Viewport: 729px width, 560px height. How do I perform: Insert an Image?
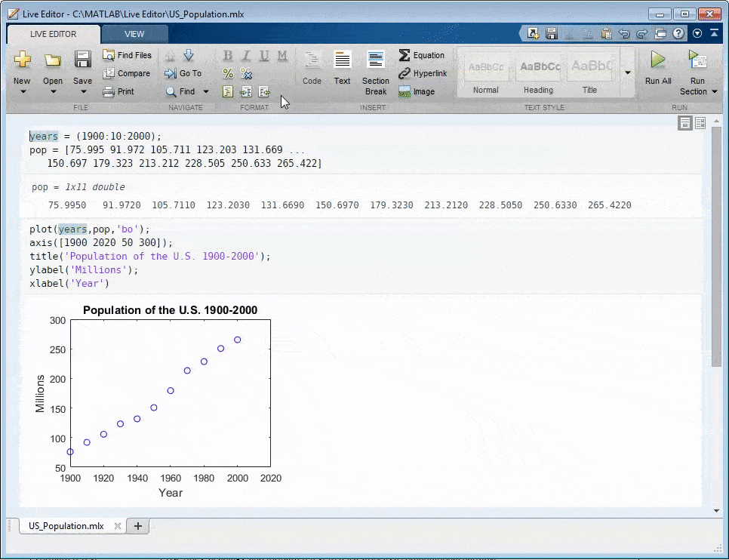[x=417, y=91]
